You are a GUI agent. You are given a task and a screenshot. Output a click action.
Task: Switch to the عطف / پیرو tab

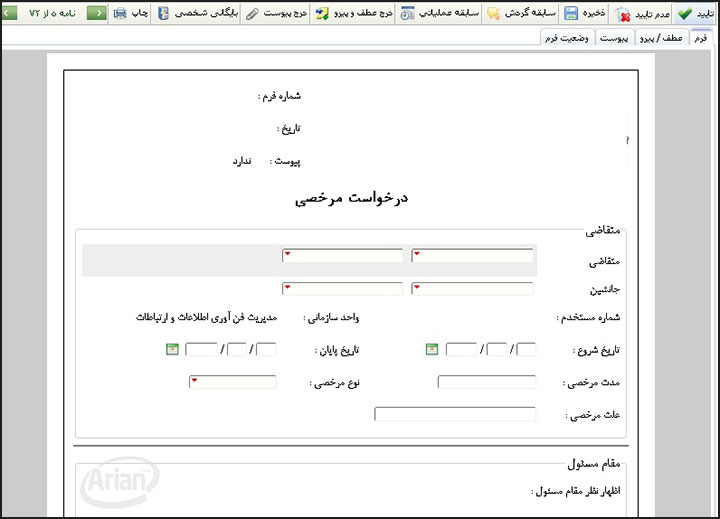pos(661,38)
